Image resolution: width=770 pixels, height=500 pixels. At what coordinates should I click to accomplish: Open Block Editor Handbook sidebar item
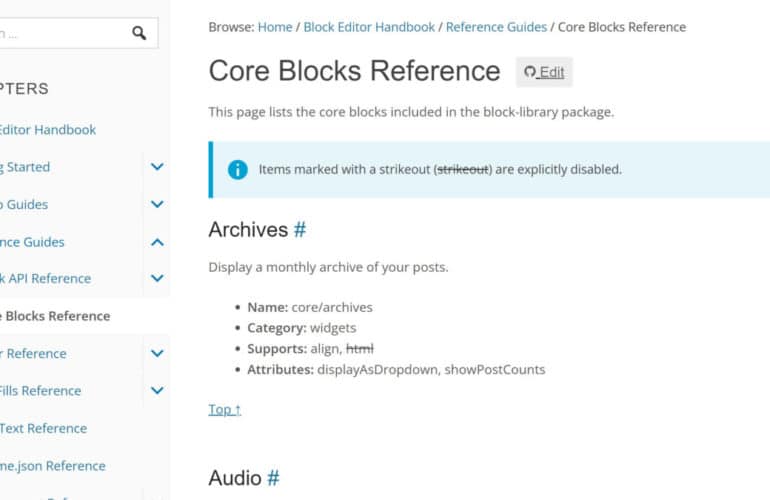point(48,130)
